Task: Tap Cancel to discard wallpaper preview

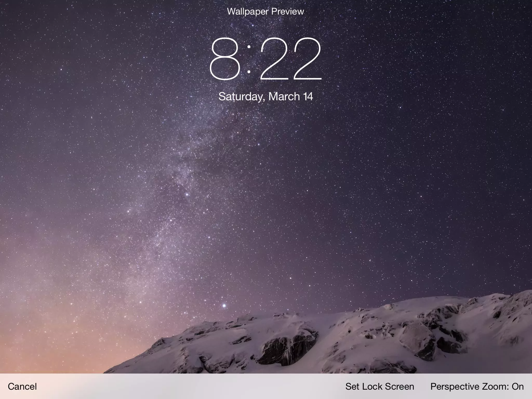Action: point(22,387)
